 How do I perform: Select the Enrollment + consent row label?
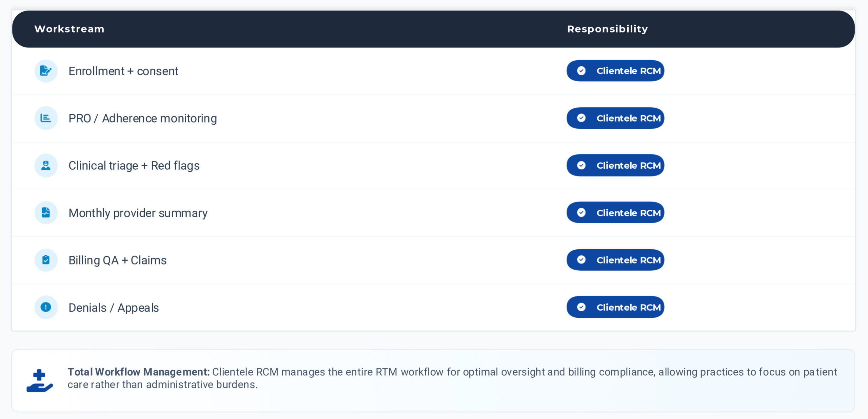123,71
